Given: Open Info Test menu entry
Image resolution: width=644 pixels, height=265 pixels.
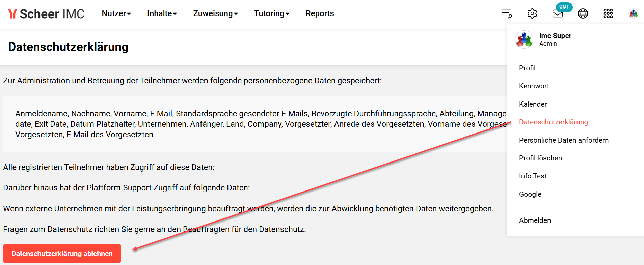Looking at the screenshot, I should click(x=533, y=176).
